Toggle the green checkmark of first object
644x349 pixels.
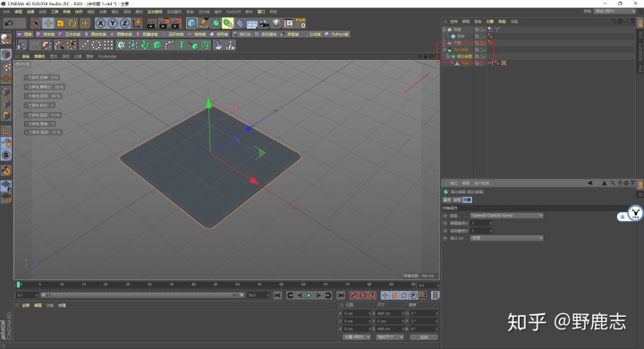coord(485,30)
